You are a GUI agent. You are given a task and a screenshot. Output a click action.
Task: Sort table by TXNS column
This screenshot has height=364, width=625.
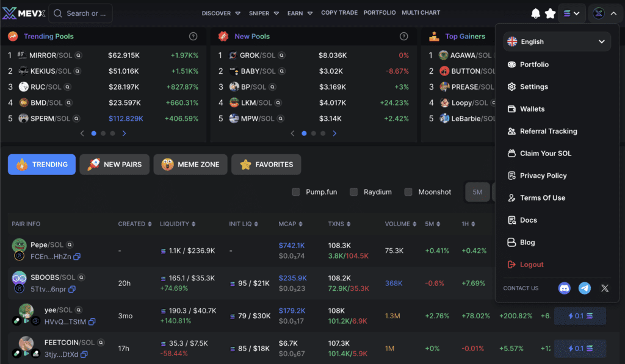(339, 224)
